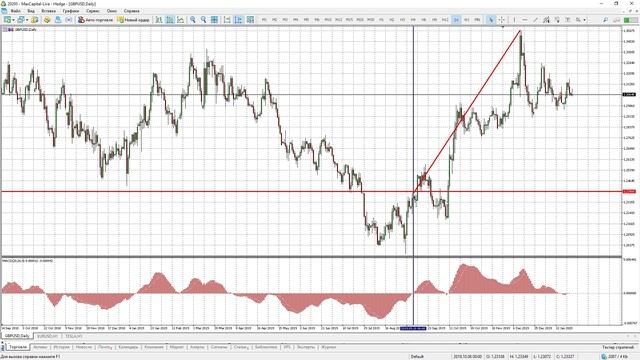The image size is (640, 360).
Task: Click the tile windows grid icon
Action: tap(214, 20)
